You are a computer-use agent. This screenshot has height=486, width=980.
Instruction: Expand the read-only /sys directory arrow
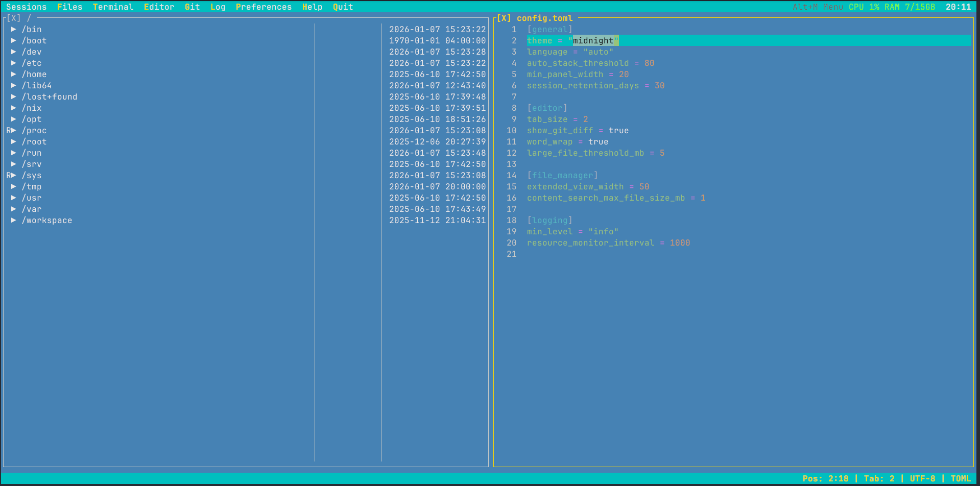tap(14, 176)
